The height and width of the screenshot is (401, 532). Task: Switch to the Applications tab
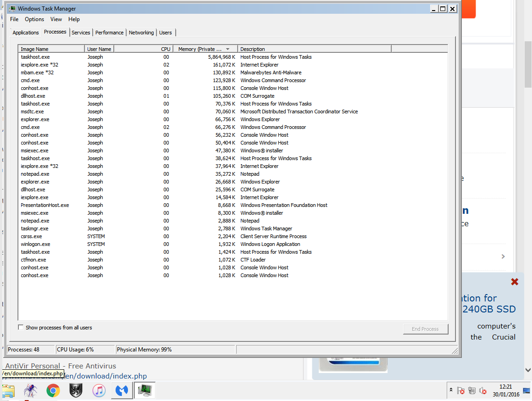pyautogui.click(x=25, y=33)
